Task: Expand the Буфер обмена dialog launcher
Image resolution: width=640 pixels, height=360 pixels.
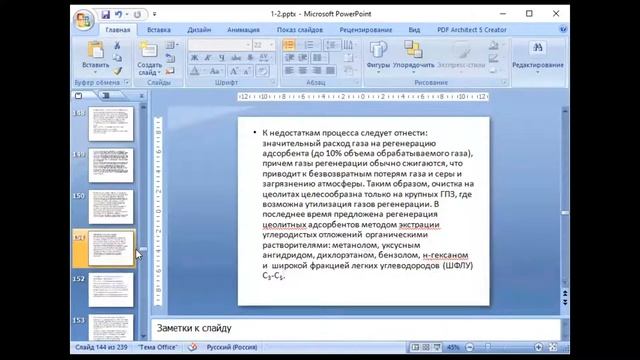Action: click(127, 82)
